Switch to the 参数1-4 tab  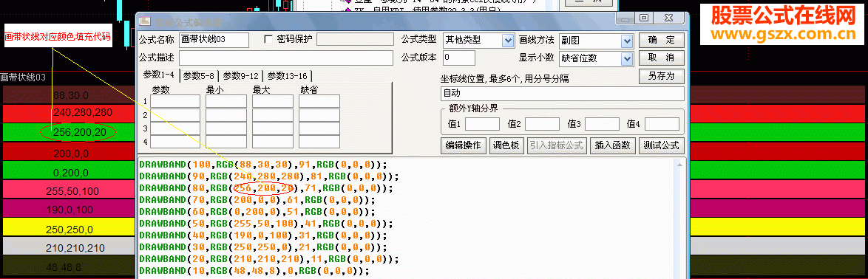[x=158, y=75]
